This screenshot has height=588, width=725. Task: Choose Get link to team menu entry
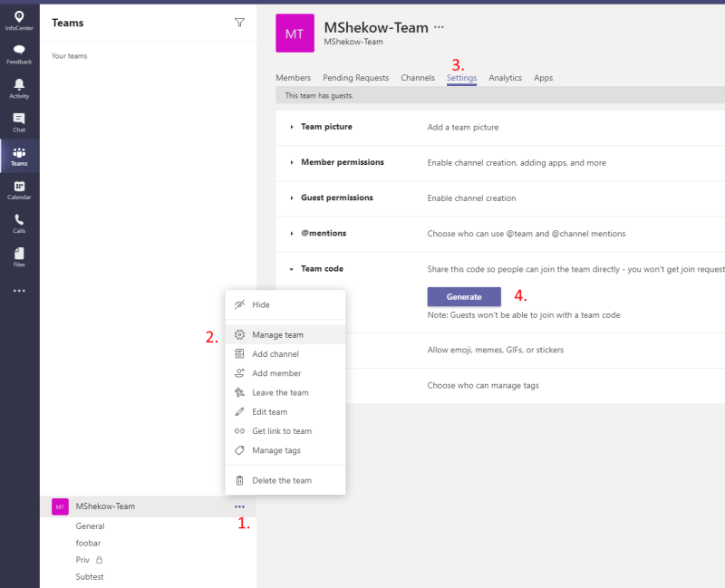pos(285,431)
